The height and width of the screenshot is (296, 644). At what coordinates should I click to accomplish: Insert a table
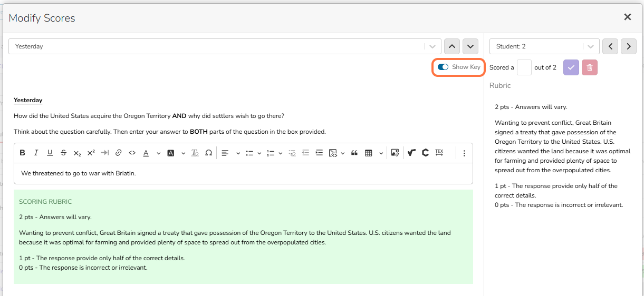369,153
